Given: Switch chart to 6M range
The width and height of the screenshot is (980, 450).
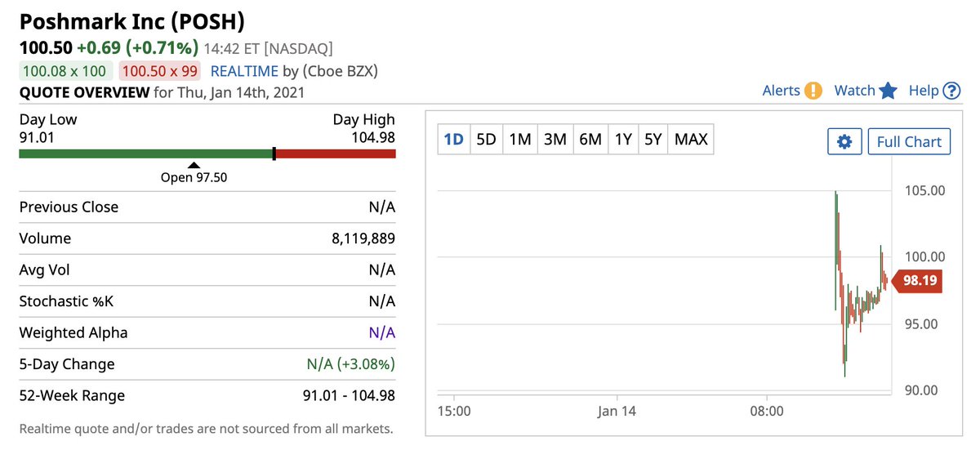Looking at the screenshot, I should [590, 139].
